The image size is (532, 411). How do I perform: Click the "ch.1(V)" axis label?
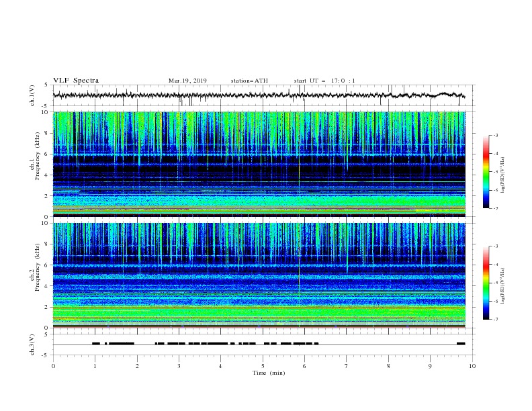[x=32, y=95]
